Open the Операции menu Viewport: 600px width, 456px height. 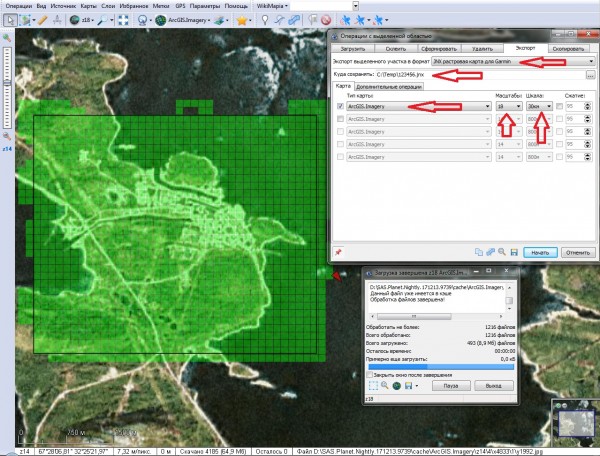tap(19, 6)
